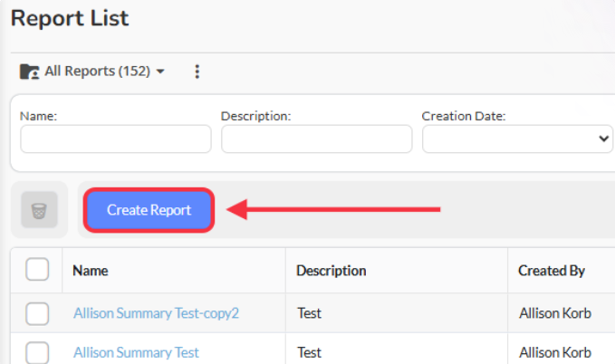Sort by the Created By column header
Viewport: 615px width, 364px height.
click(x=552, y=271)
